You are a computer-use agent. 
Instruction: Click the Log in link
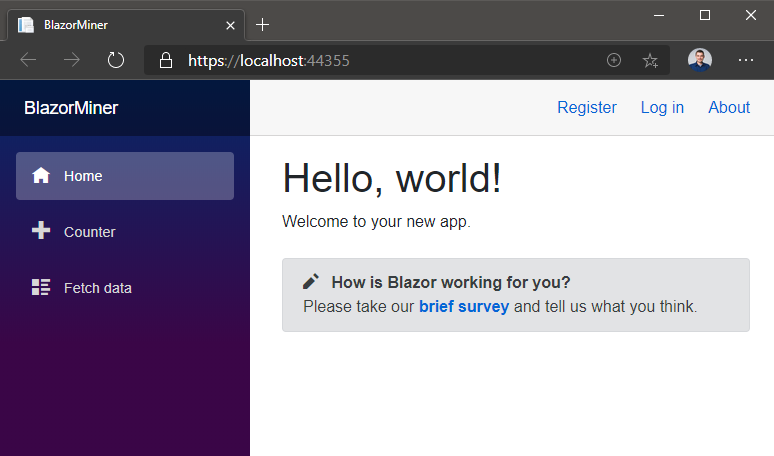[662, 107]
